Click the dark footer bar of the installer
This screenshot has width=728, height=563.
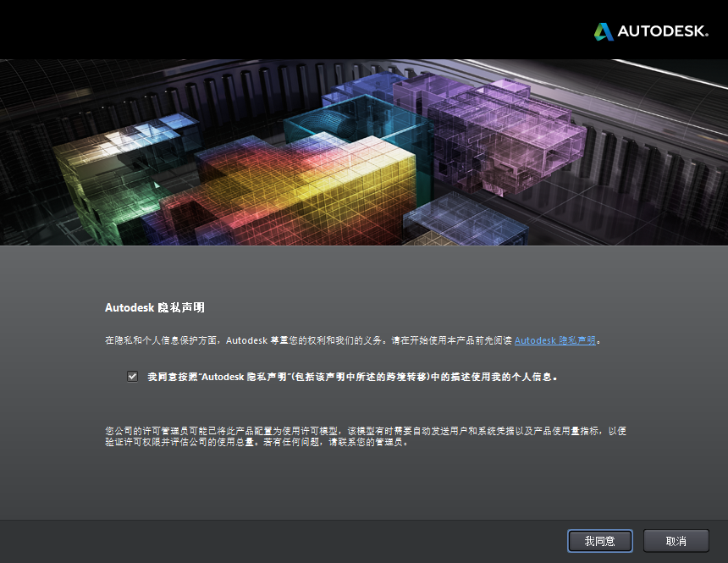pyautogui.click(x=254, y=541)
